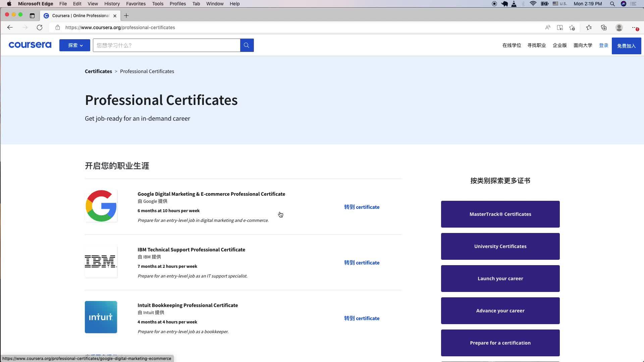
Task: Click the blue search magnifier button
Action: (247, 45)
